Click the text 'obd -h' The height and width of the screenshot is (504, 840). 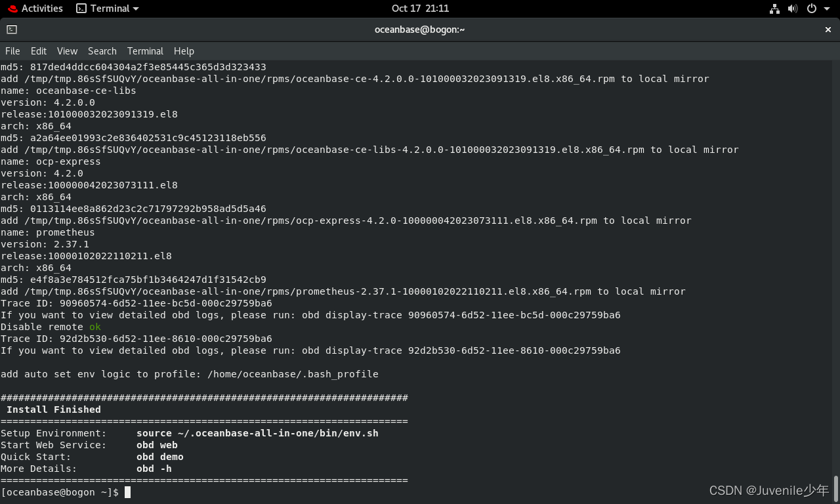154,469
